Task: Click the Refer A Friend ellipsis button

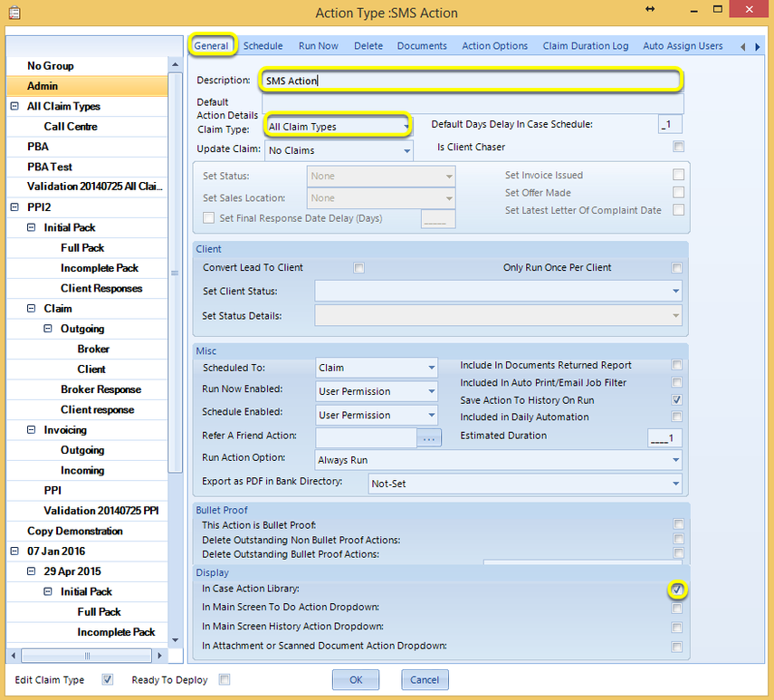Action: click(x=428, y=438)
